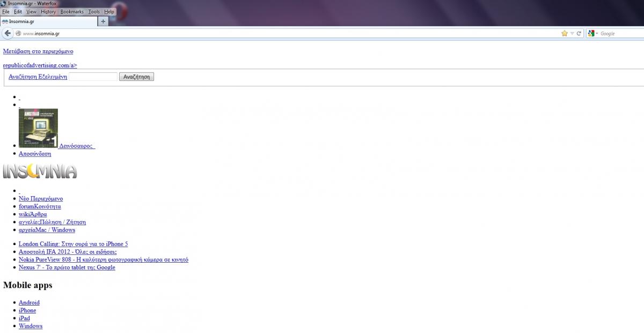Reload the page with the refresh icon
This screenshot has width=644, height=333.
click(579, 33)
